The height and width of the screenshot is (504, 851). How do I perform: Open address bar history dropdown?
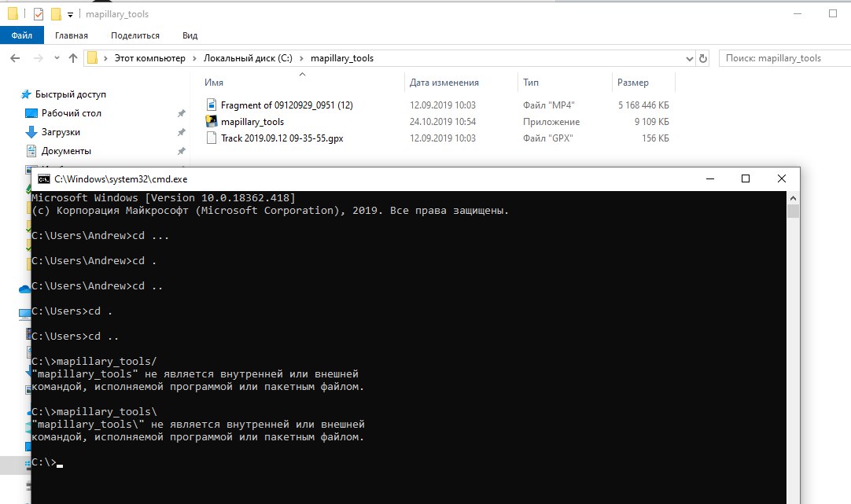689,58
